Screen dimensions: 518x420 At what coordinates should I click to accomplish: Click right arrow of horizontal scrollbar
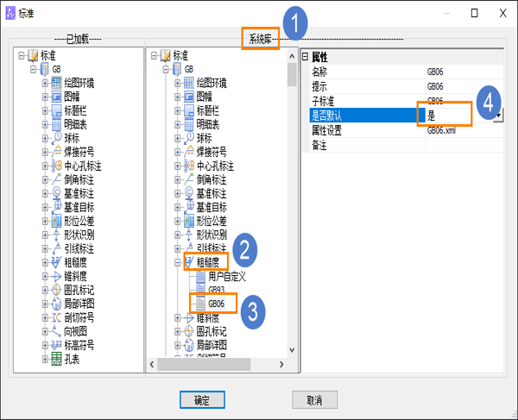coord(281,364)
